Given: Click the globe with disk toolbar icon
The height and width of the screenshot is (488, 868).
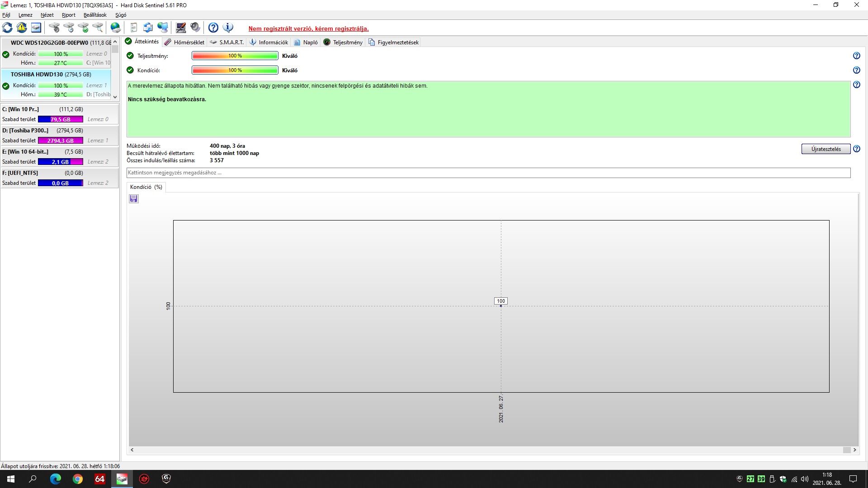Looking at the screenshot, I should click(x=116, y=28).
